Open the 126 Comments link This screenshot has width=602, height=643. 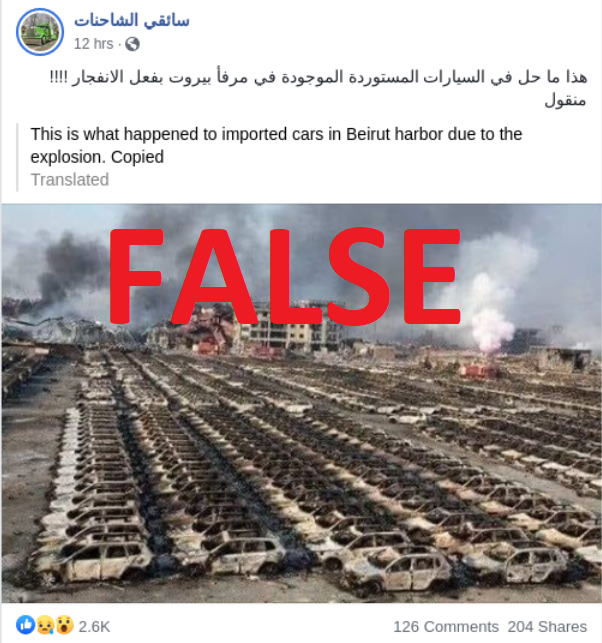[446, 627]
